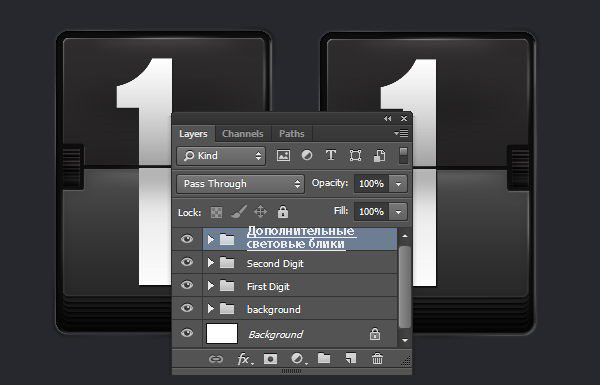Filter for shape layers icon
The width and height of the screenshot is (600, 385).
(355, 155)
